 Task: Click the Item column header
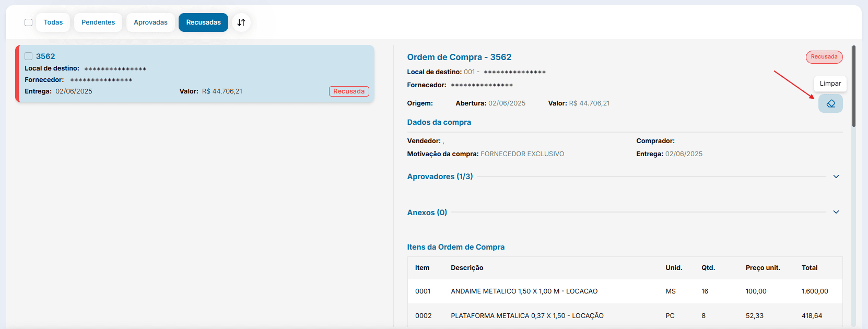click(422, 268)
